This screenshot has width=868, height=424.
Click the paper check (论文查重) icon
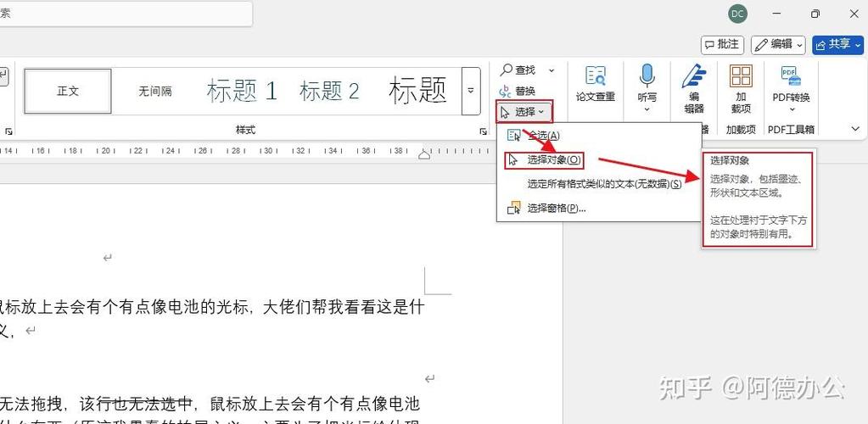pos(596,76)
